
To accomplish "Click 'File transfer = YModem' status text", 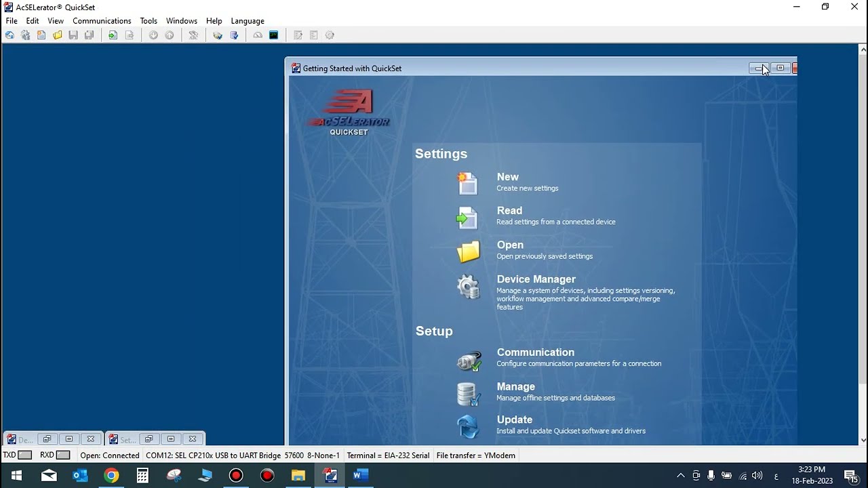I will pos(476,455).
